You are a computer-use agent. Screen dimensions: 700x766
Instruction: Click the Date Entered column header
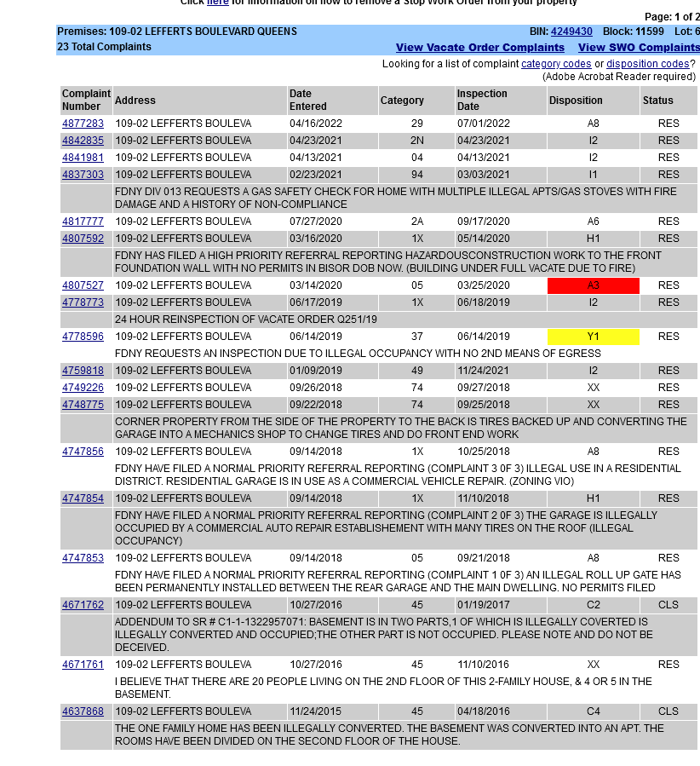pyautogui.click(x=332, y=101)
